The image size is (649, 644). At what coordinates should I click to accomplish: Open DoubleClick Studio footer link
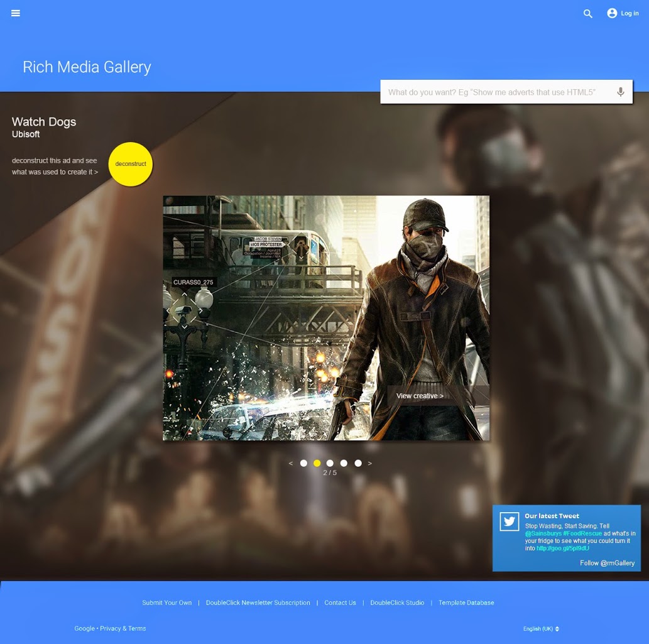397,603
